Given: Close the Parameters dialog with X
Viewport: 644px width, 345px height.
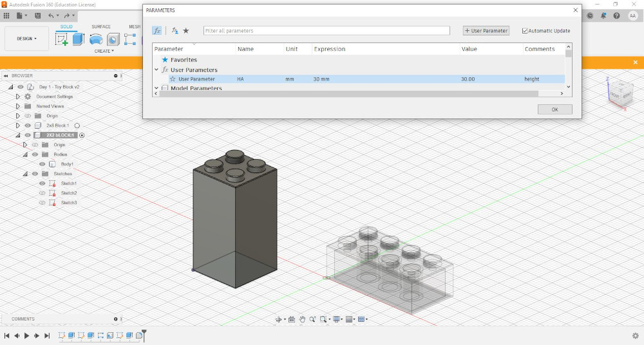Looking at the screenshot, I should tap(575, 10).
